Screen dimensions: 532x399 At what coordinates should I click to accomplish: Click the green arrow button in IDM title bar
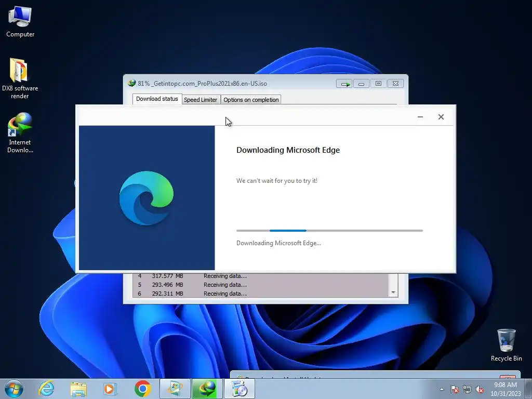click(344, 84)
